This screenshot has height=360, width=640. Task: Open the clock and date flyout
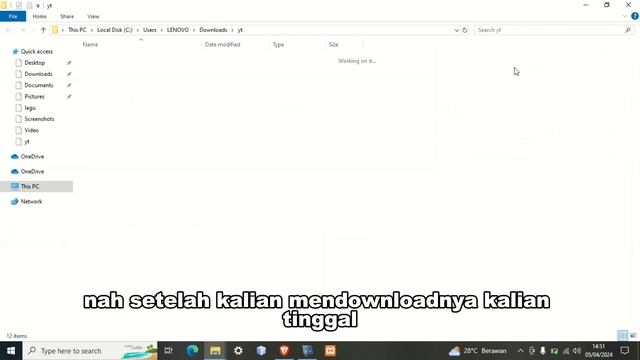click(599, 351)
